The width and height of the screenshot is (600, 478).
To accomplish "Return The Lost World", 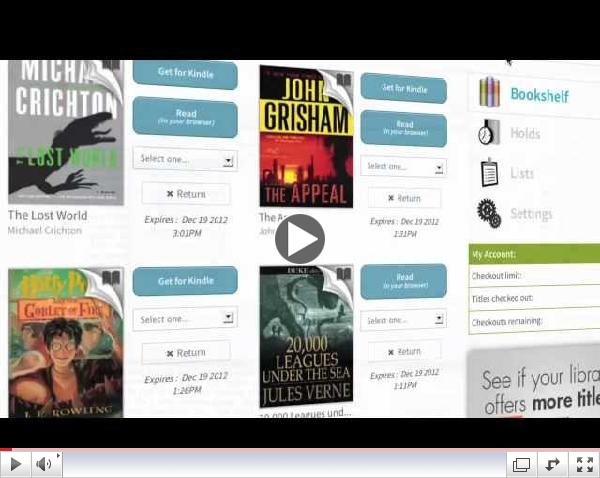I will click(x=186, y=194).
